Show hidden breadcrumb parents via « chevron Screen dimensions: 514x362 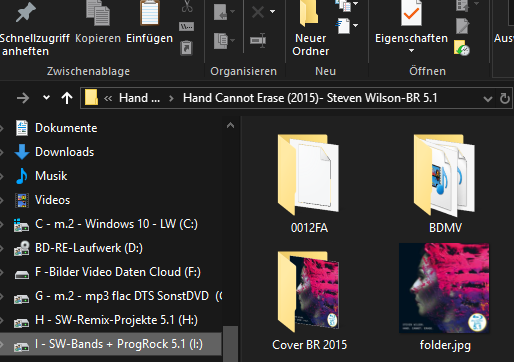(108, 98)
